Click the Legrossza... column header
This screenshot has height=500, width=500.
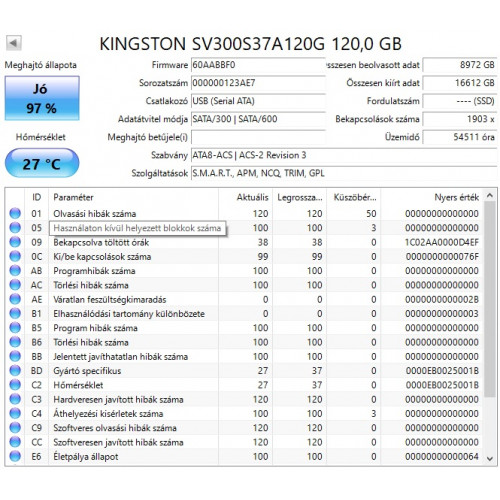coord(300,197)
